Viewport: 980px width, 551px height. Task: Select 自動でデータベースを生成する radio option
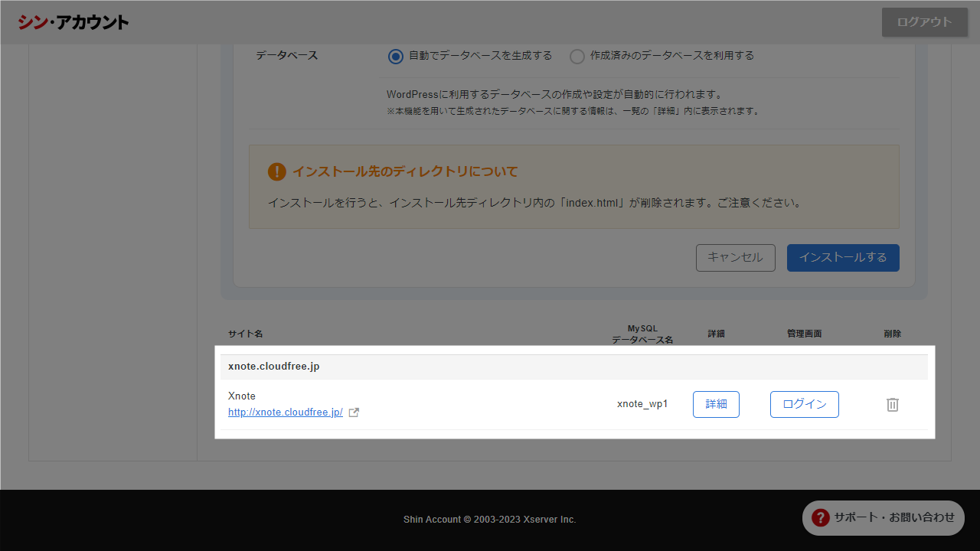(395, 56)
